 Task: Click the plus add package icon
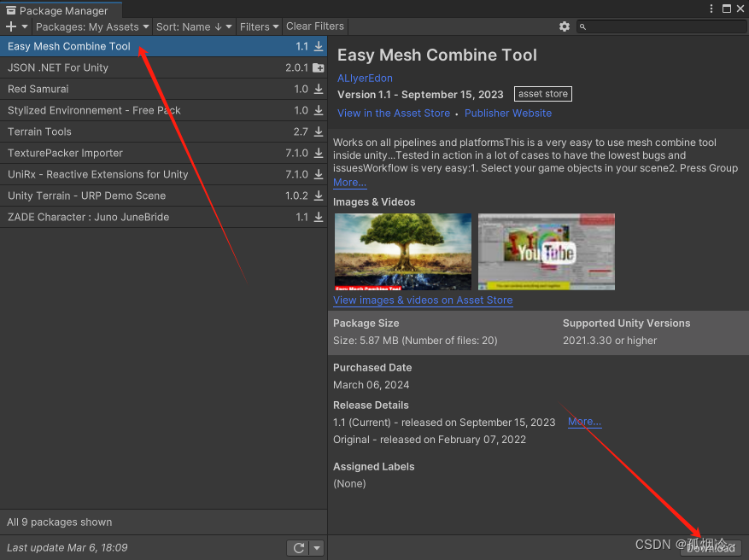(11, 26)
